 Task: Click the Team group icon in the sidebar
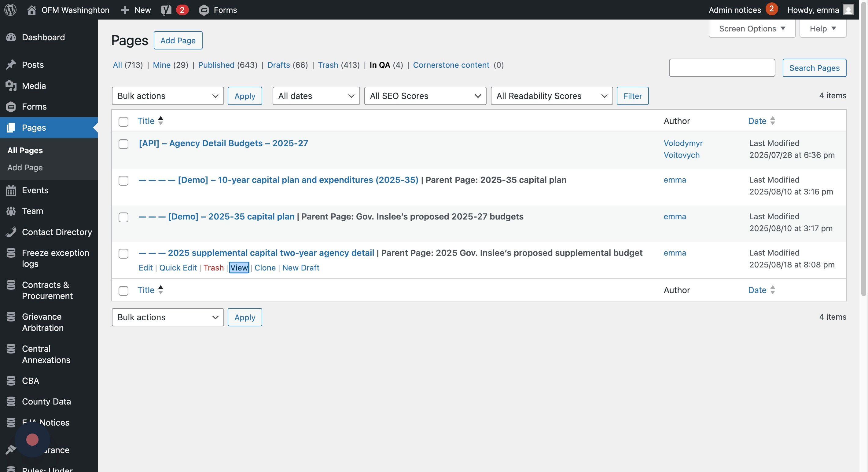11,212
